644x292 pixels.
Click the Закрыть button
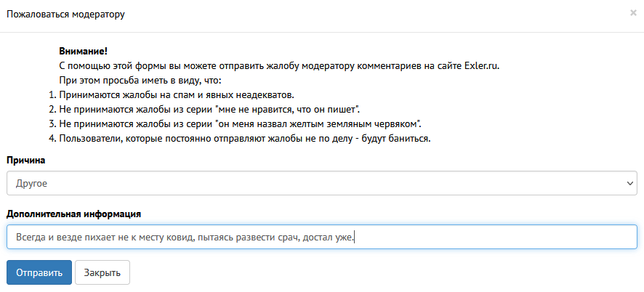pyautogui.click(x=102, y=272)
